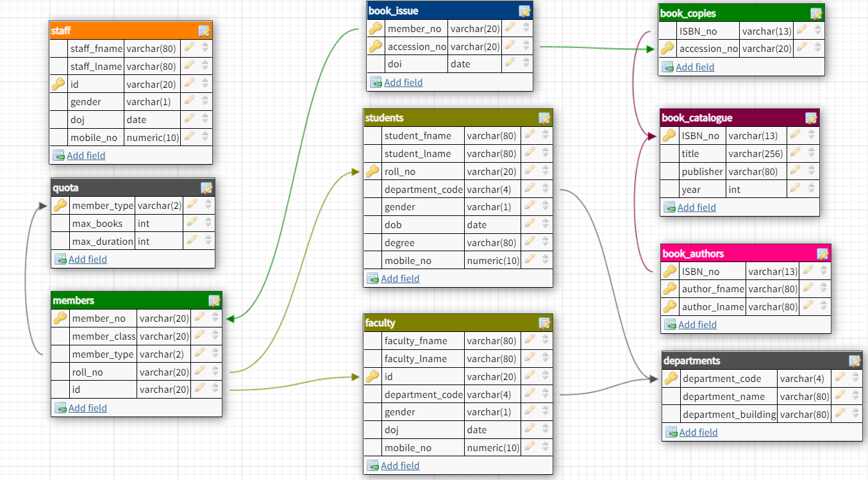The image size is (868, 480).
Task: Open the members table edit icon
Action: [214, 301]
